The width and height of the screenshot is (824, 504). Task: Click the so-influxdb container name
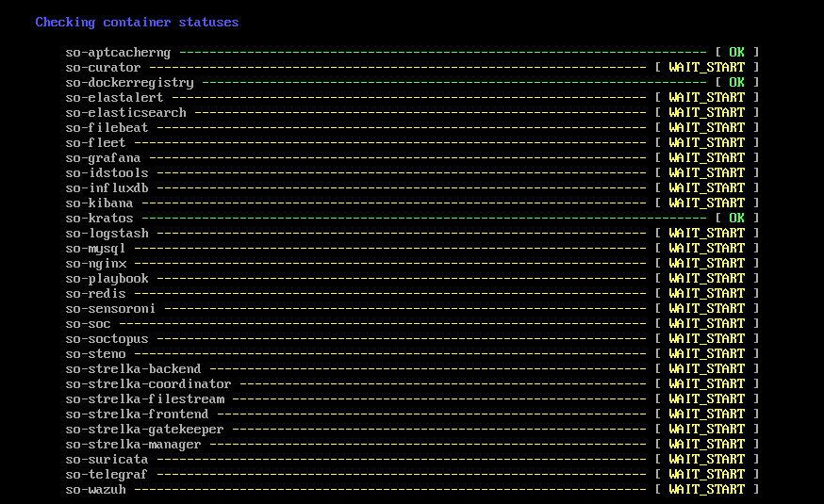click(x=107, y=188)
